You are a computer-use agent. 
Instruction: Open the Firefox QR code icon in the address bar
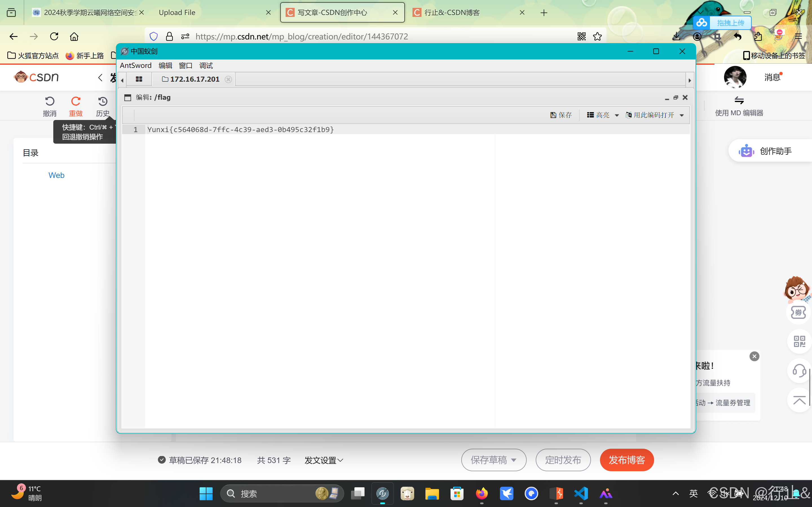click(581, 36)
